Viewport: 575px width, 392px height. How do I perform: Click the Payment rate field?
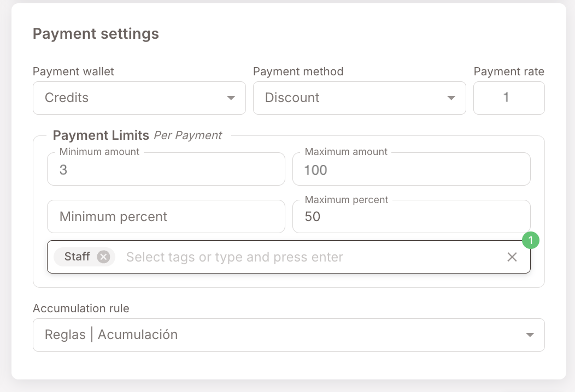pos(509,98)
